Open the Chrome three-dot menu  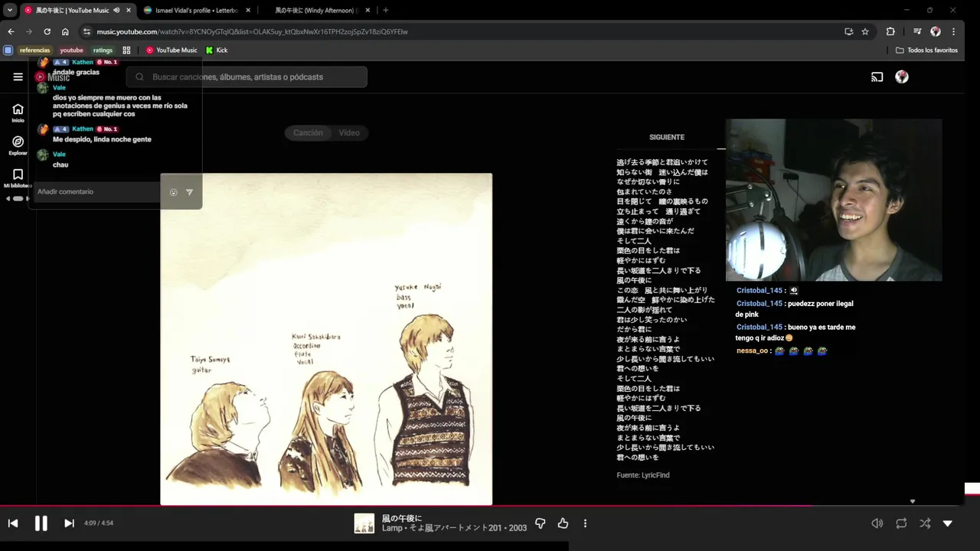point(954,31)
